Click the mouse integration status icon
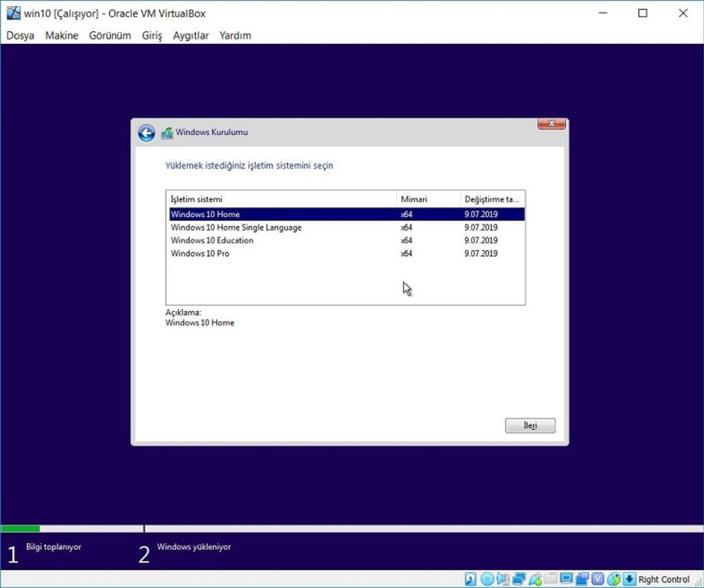 612,579
